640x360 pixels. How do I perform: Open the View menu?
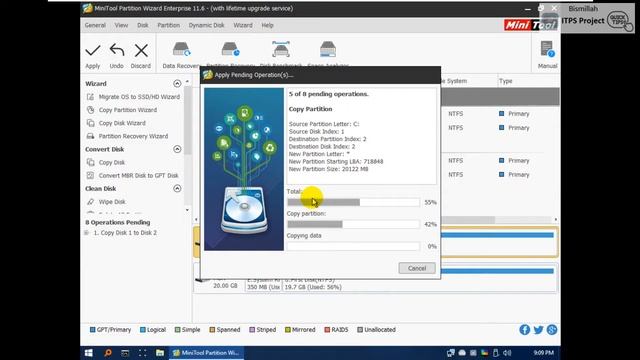coord(121,25)
